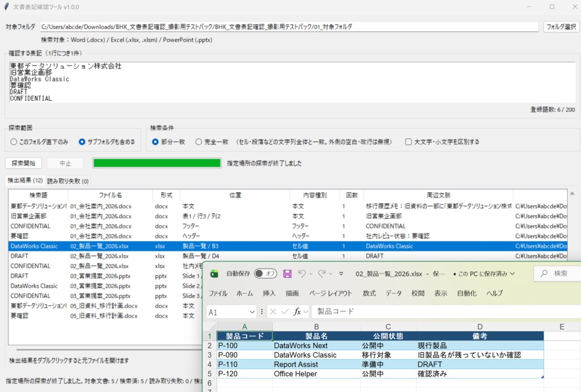
Task: Click the Excel save icon
Action: tap(287, 274)
